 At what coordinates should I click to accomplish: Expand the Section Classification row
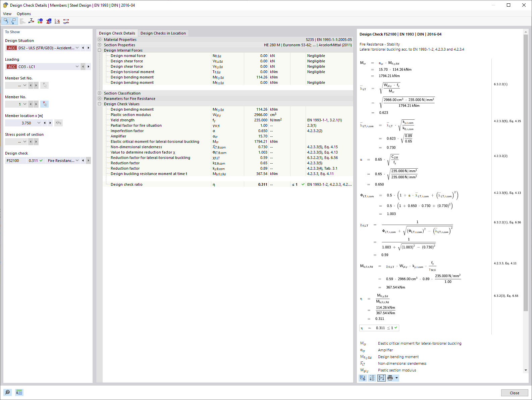[100, 93]
